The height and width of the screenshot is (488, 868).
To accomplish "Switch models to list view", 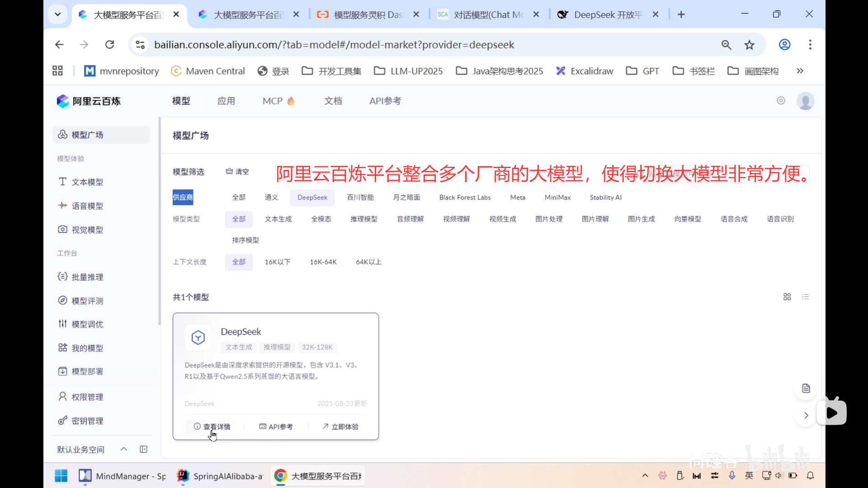I will [x=806, y=296].
